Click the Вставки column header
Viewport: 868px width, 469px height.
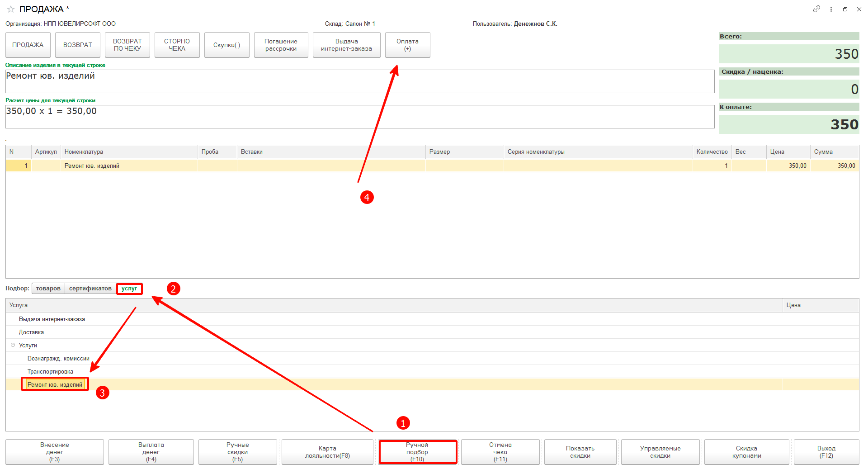[x=331, y=152]
